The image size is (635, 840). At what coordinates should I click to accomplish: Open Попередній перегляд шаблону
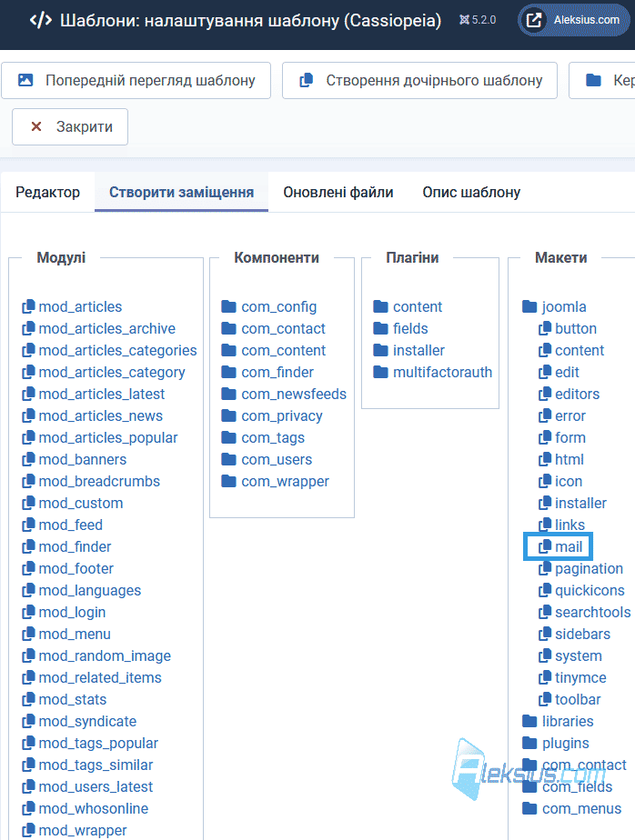tap(136, 80)
